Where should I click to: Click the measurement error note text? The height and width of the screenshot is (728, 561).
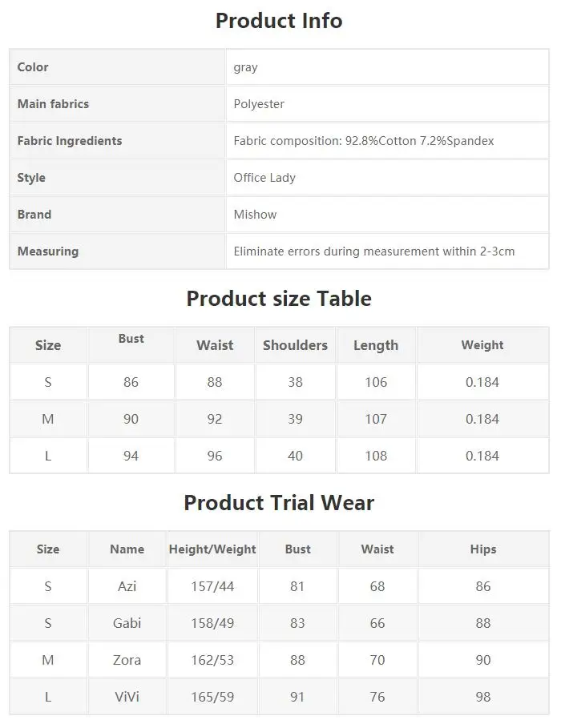[x=373, y=251]
